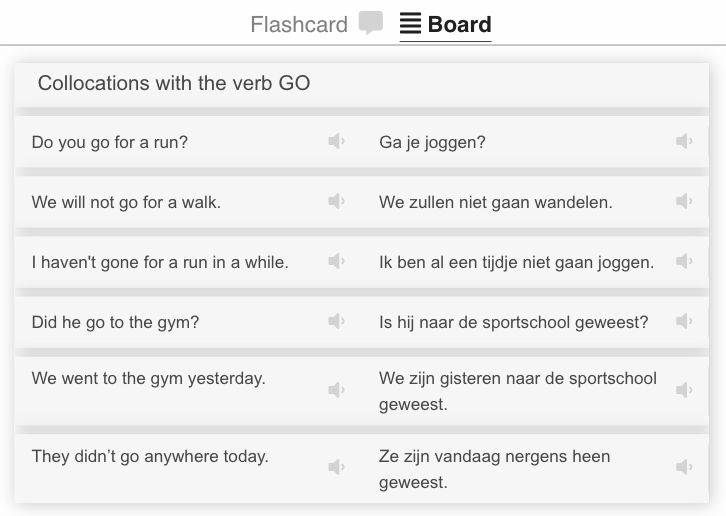Image resolution: width=726 pixels, height=516 pixels.
Task: Play audio for "I haven't gone for a run in a while."
Action: tap(337, 261)
